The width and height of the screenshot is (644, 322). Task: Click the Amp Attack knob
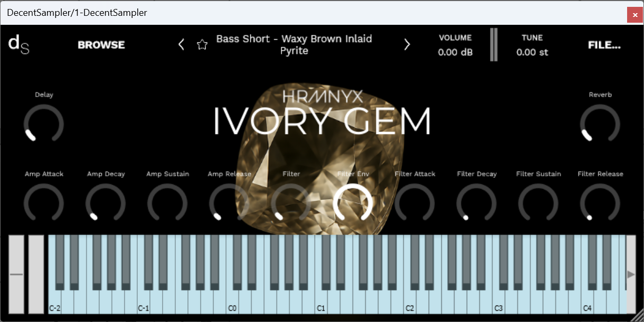tap(44, 204)
